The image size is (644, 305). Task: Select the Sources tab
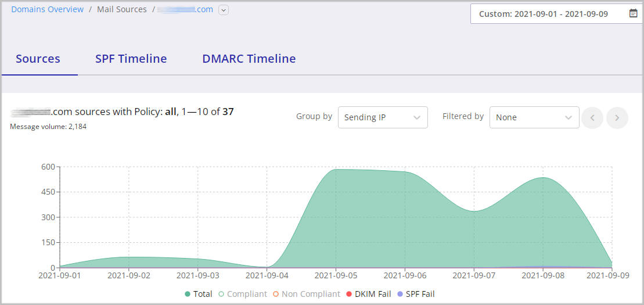tap(38, 59)
